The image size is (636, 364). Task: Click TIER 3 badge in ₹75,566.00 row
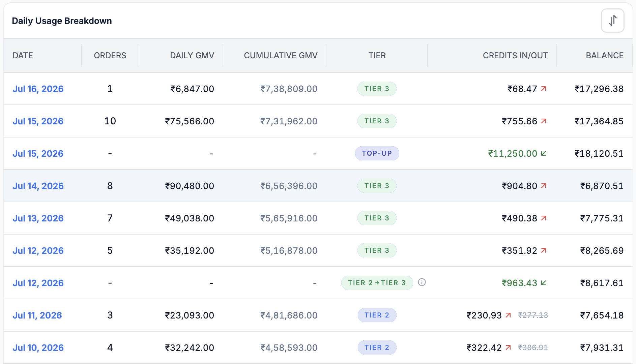click(x=377, y=121)
